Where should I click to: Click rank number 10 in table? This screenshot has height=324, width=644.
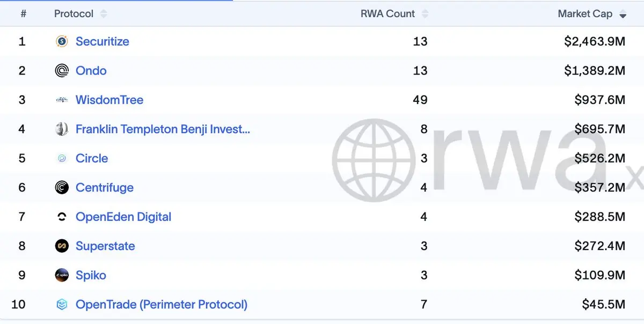coord(18,305)
